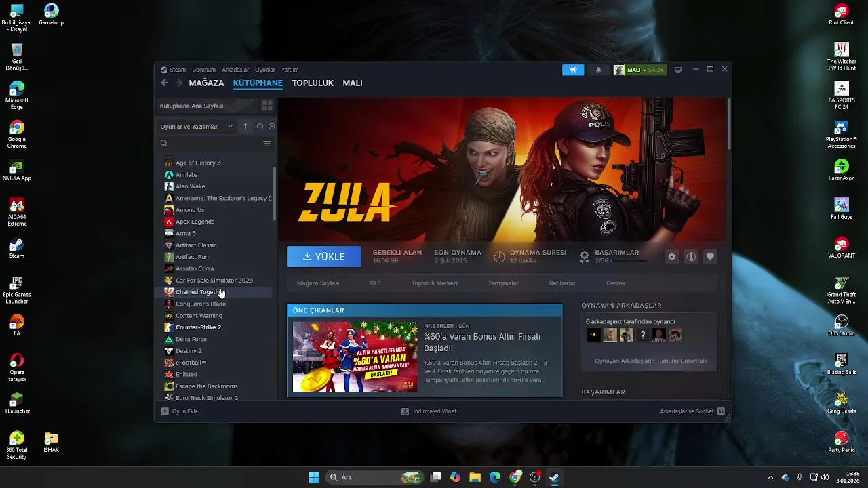This screenshot has width=868, height=488.
Task: Open Windows Start menu
Action: coord(314,477)
